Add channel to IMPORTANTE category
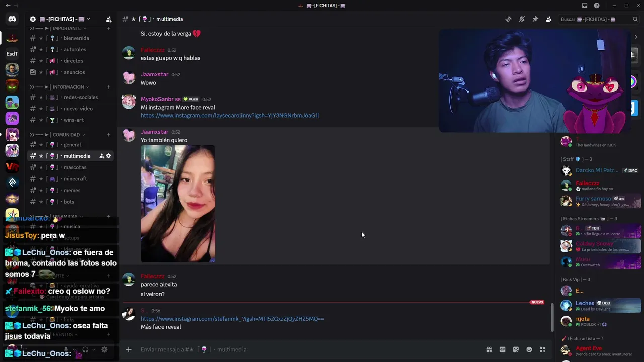Screen dimensions: 644x362 108,28
